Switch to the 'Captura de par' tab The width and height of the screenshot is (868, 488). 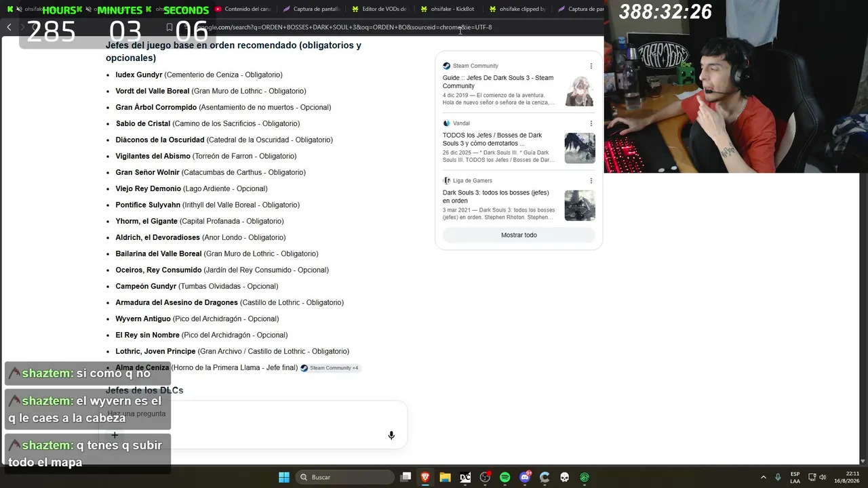(581, 9)
